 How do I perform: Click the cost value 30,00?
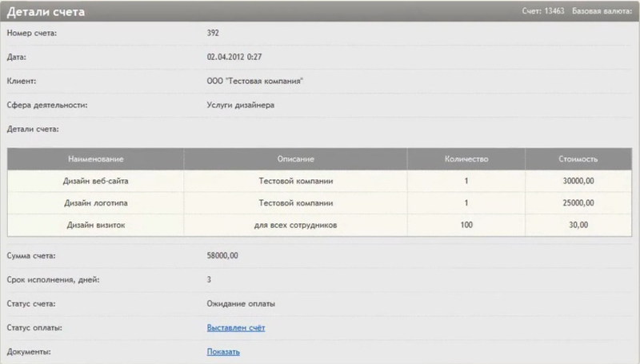[x=578, y=225]
